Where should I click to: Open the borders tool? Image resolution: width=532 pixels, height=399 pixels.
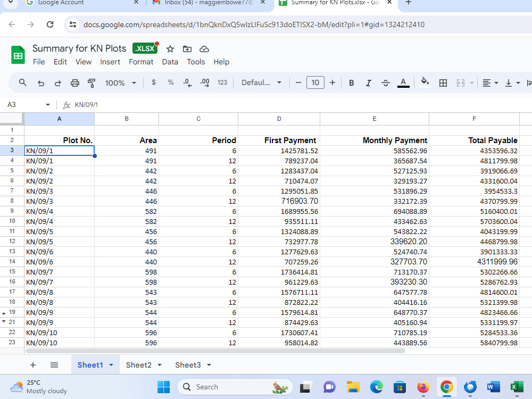point(443,83)
